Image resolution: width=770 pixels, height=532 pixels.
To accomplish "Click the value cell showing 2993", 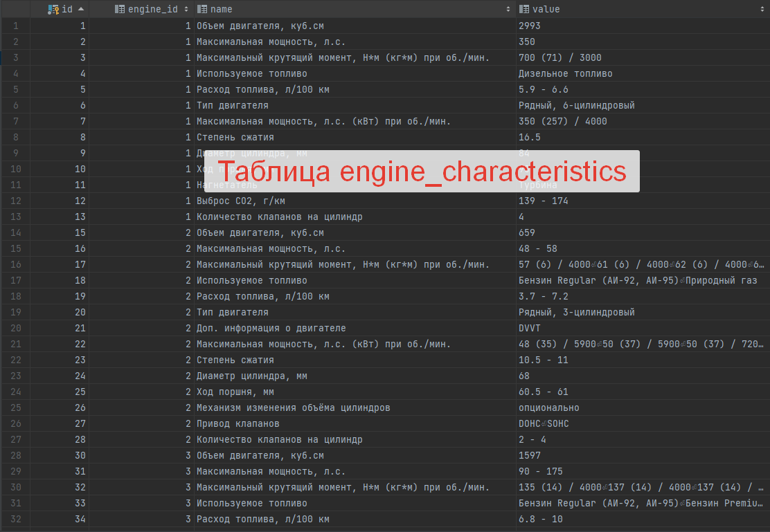I will (530, 26).
